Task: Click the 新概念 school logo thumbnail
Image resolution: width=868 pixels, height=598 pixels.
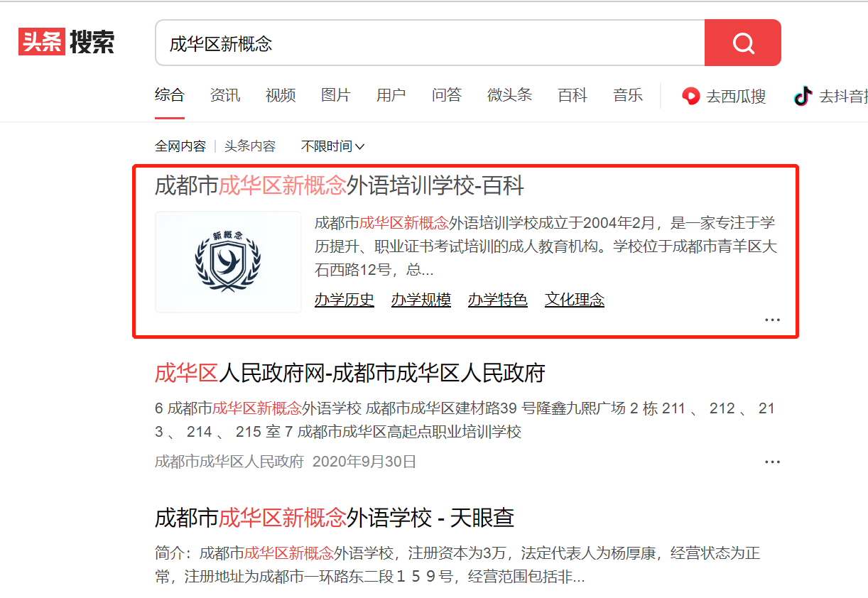Action: (228, 261)
